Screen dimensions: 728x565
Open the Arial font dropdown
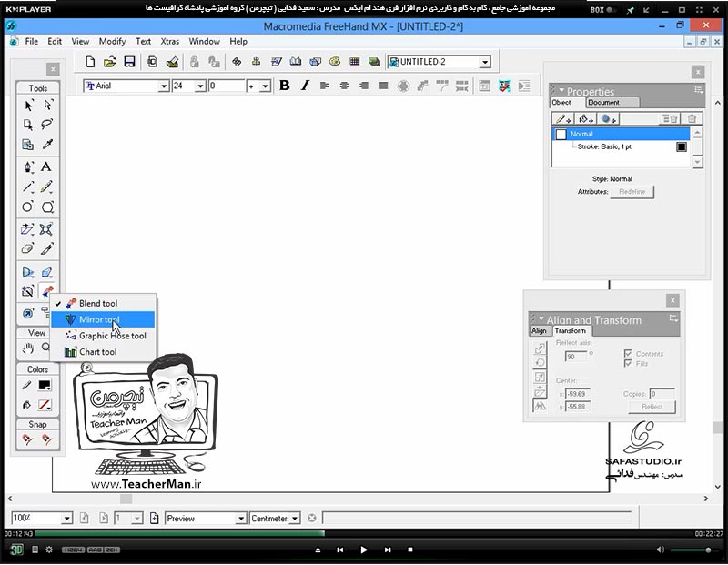[x=164, y=86]
